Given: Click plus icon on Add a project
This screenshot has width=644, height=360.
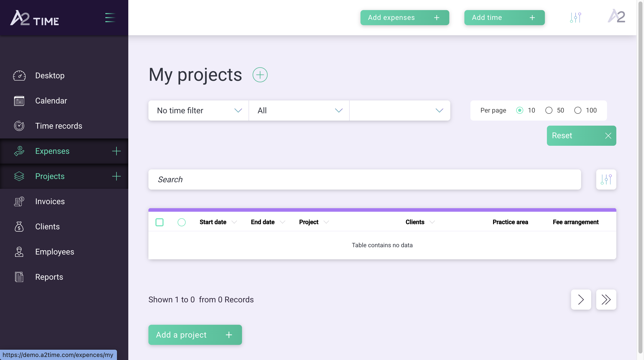Looking at the screenshot, I should 229,335.
